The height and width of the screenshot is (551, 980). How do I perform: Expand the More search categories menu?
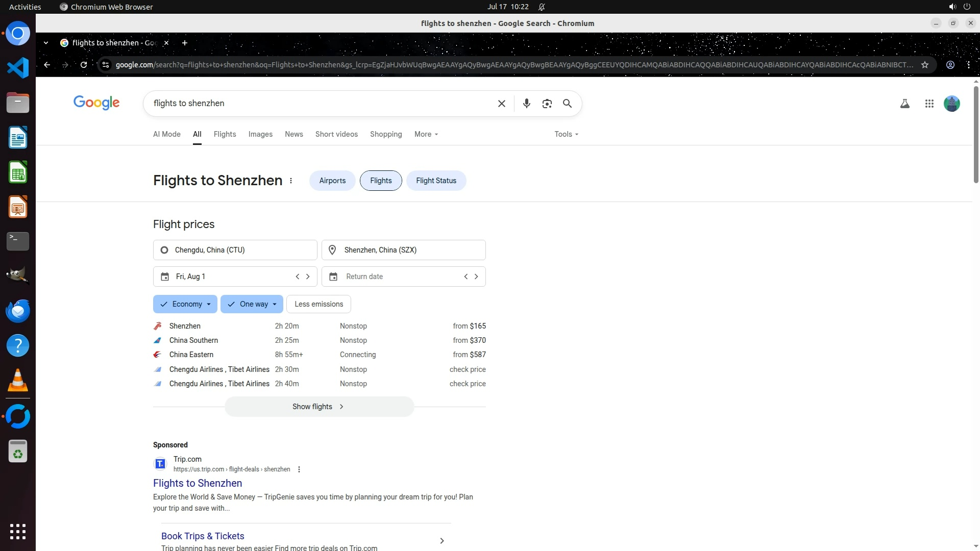[426, 134]
